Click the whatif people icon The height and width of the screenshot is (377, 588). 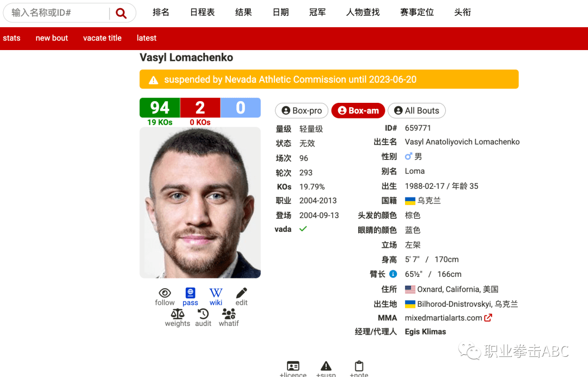[x=229, y=314]
